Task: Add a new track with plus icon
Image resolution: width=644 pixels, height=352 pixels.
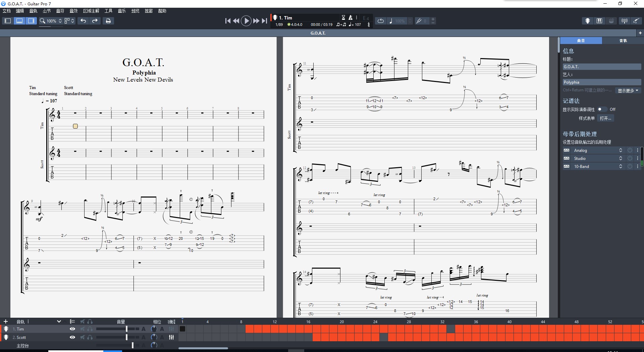Action: pos(5,321)
